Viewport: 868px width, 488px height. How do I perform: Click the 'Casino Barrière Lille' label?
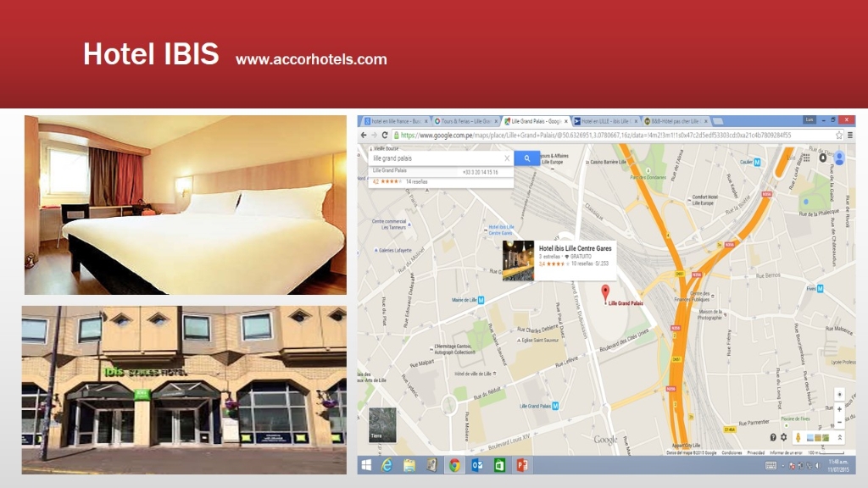pyautogui.click(x=608, y=162)
